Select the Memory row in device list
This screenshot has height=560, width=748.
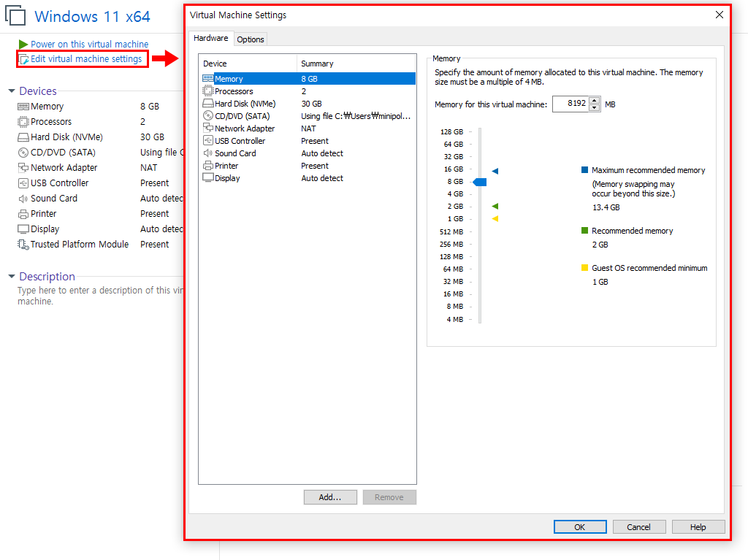click(308, 79)
